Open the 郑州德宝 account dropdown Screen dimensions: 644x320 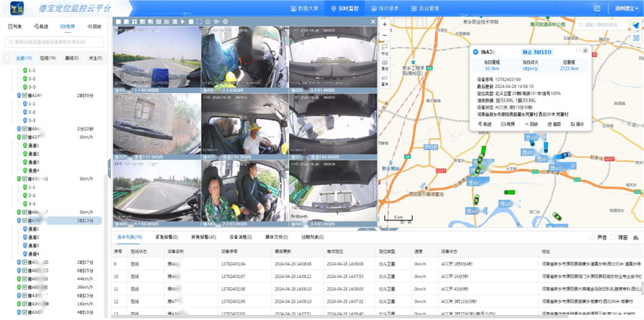[x=625, y=9]
